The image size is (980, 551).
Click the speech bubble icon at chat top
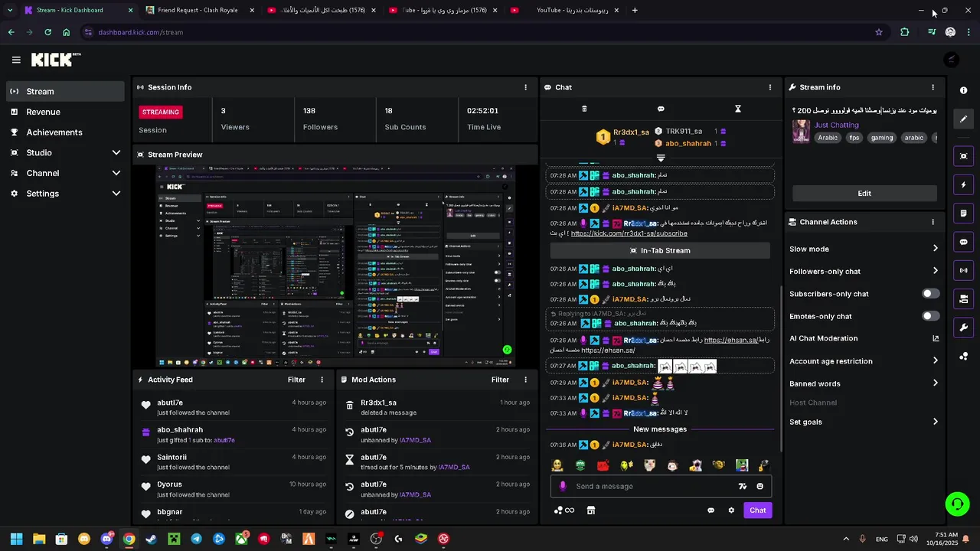661,109
